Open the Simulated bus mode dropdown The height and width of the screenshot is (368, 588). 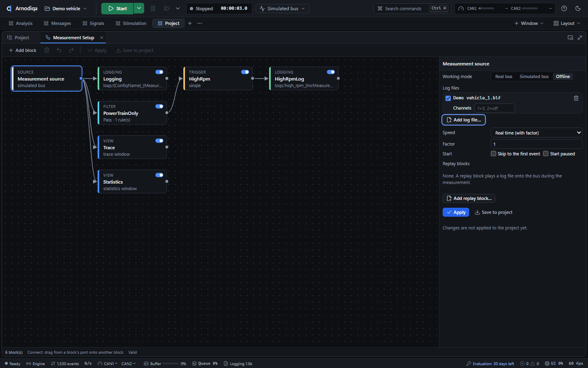point(282,9)
